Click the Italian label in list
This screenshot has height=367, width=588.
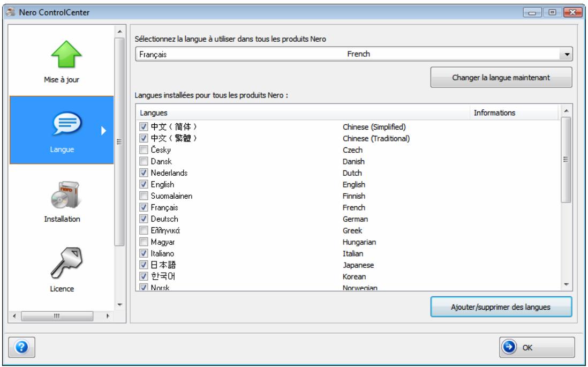point(353,253)
